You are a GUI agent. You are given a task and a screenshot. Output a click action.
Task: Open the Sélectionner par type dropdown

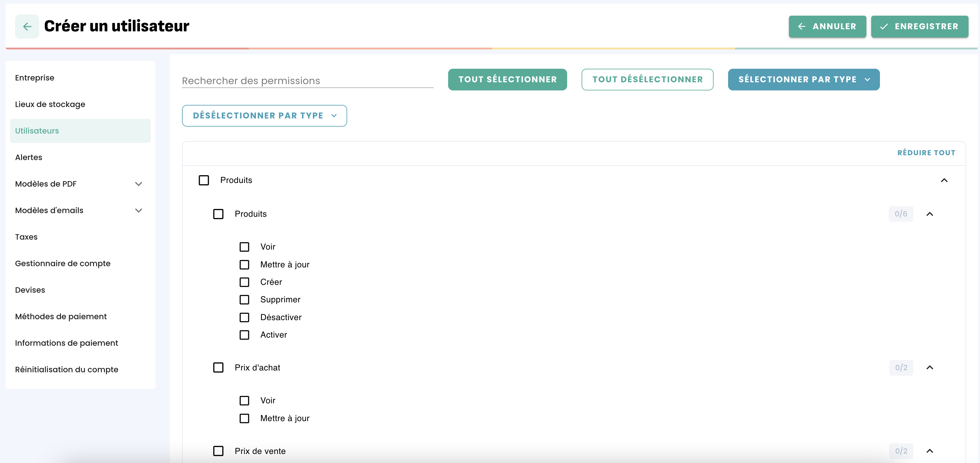[803, 80]
